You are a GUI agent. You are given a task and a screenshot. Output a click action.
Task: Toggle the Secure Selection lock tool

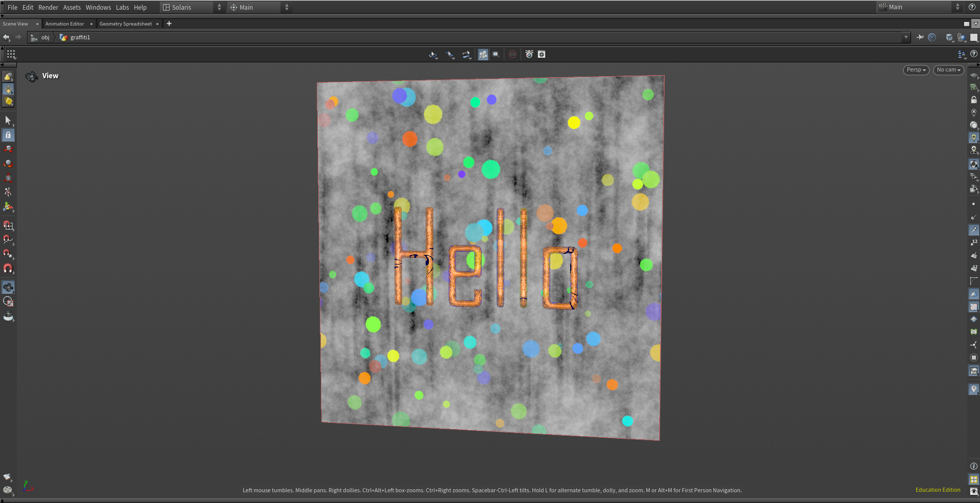pos(8,135)
